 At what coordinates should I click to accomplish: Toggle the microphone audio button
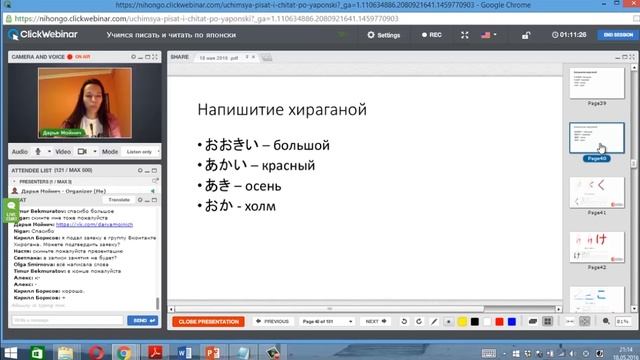coord(38,151)
